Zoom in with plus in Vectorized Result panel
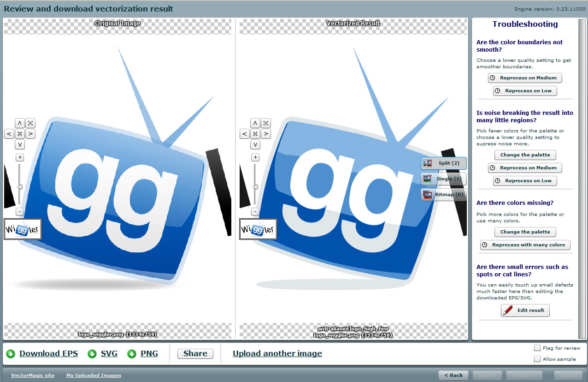Viewport: 588px width, 382px height. (255, 157)
